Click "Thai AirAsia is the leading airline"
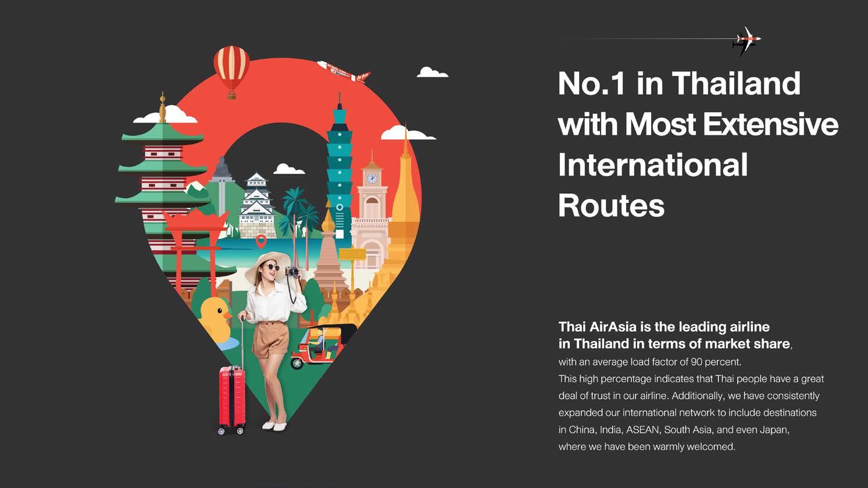Screen dimensions: 868x488 pos(664,326)
